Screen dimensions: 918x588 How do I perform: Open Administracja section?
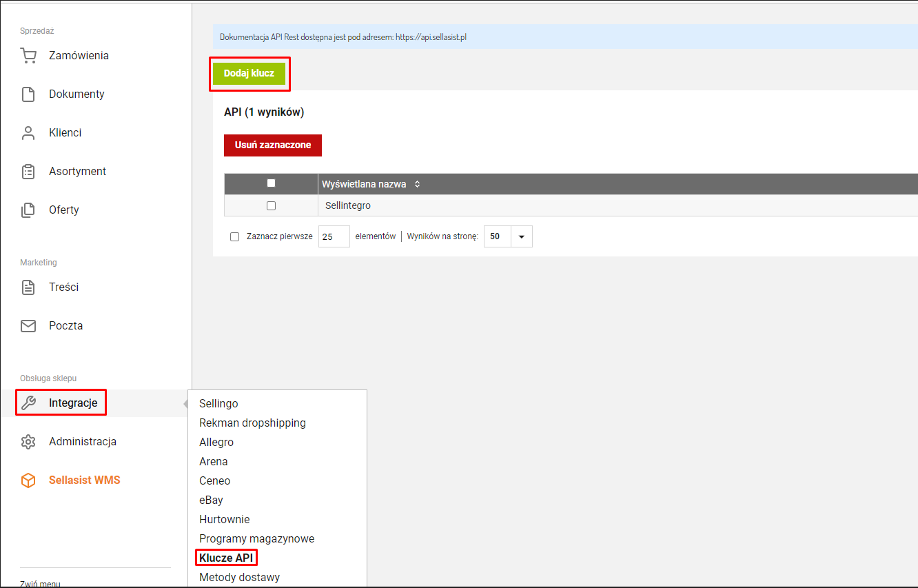coord(83,441)
